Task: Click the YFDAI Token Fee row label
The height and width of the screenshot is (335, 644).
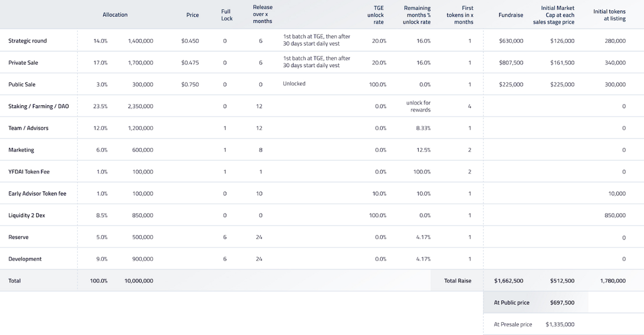Action: click(29, 172)
